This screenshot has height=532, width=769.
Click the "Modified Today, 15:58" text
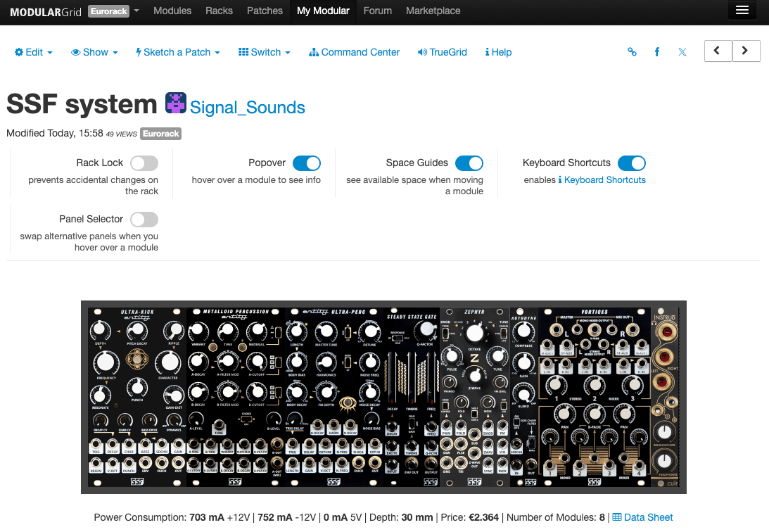55,134
